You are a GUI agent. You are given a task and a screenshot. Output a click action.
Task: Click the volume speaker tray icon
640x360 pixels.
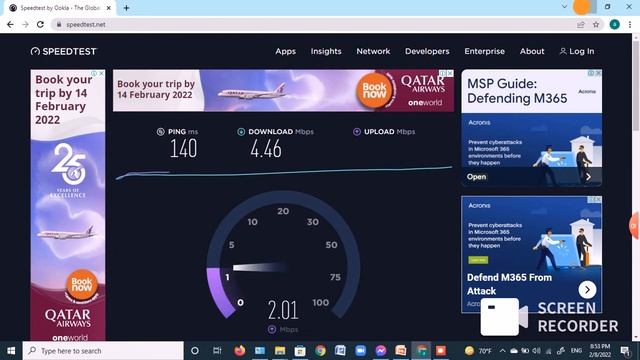(x=537, y=351)
